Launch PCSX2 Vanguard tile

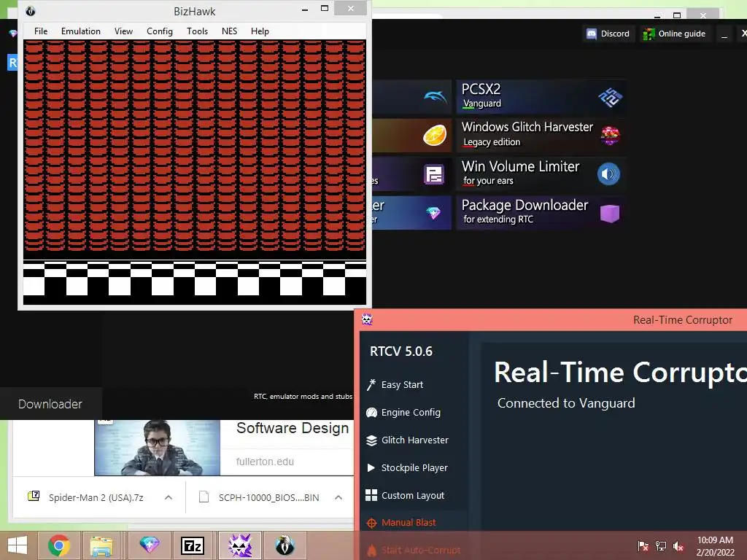(541, 97)
